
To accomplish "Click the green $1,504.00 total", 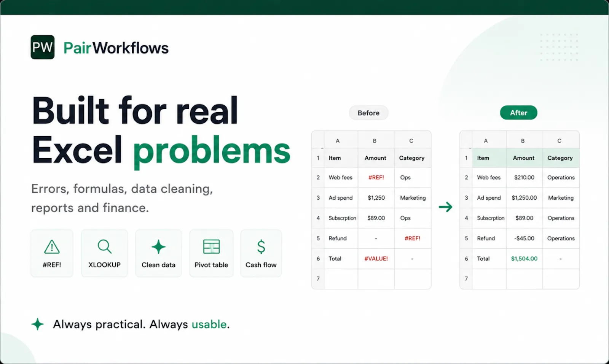I will (x=524, y=259).
